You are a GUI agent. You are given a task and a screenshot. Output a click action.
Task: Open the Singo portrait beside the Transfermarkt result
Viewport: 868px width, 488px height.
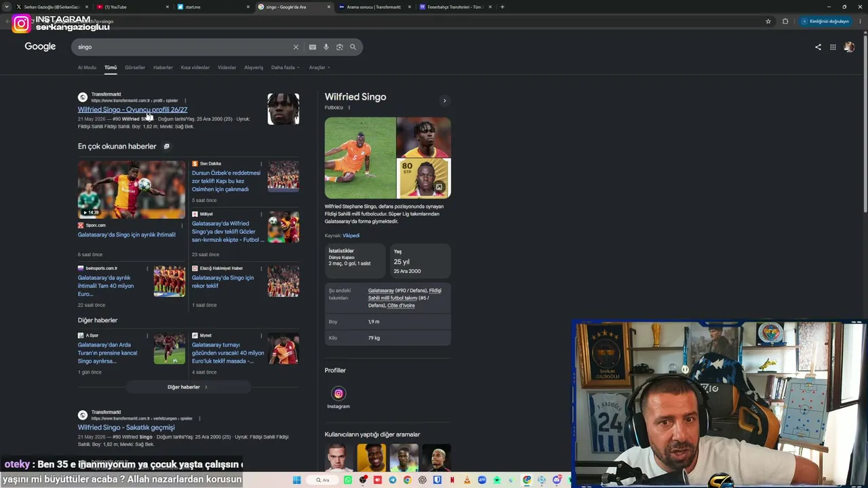(283, 109)
